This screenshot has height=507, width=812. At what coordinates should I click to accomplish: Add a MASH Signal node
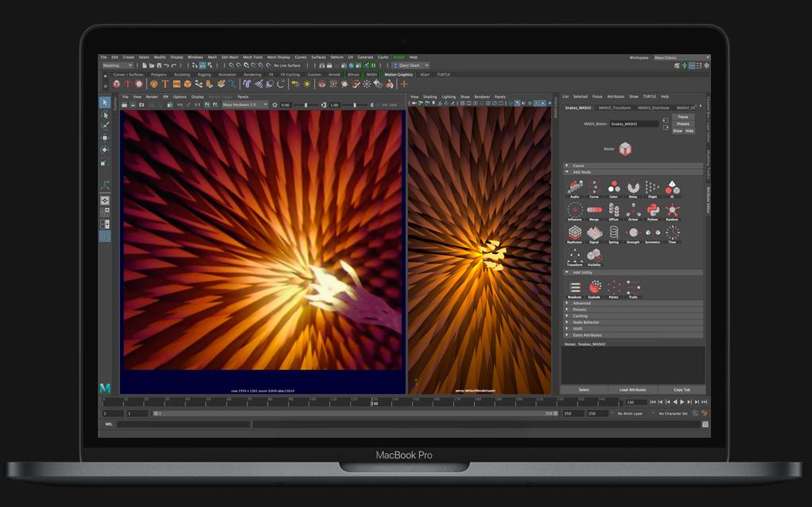pyautogui.click(x=594, y=232)
